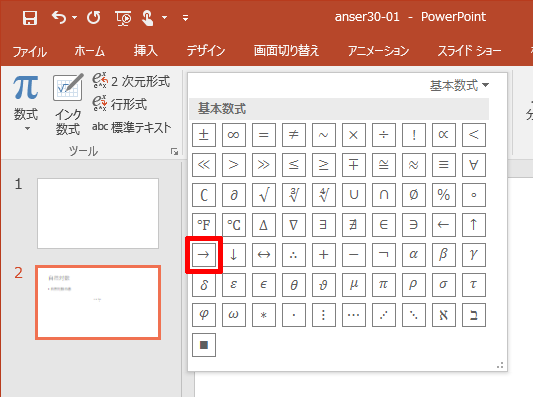Viewport: 533px width, 397px height.
Task: Open Customize Quick Access Toolbar dropdown
Action: click(x=185, y=18)
